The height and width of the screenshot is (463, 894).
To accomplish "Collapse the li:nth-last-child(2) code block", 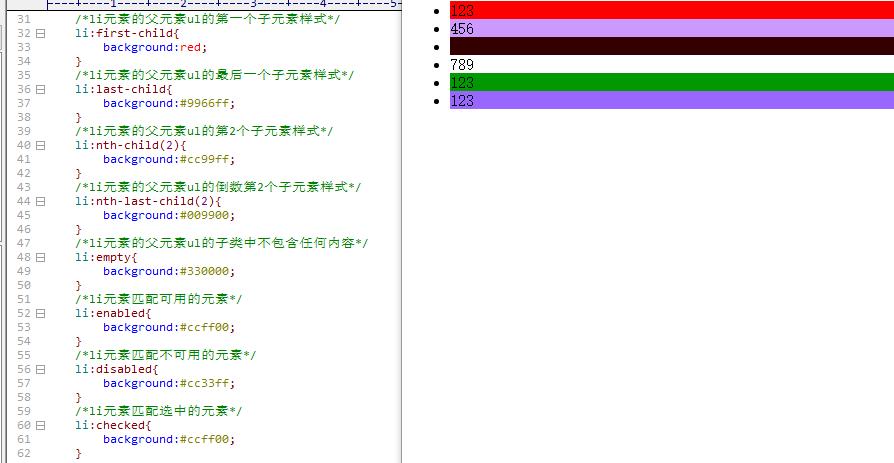I will [x=40, y=201].
